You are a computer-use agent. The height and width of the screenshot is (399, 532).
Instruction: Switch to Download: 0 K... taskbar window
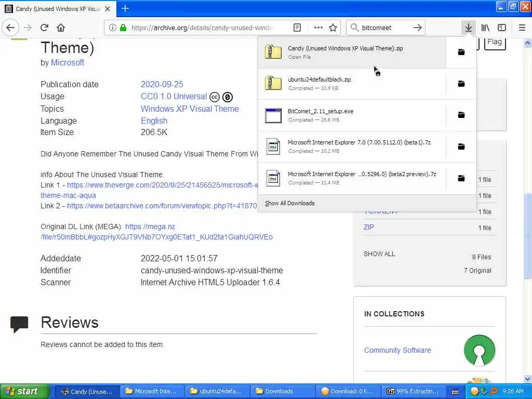coord(349,391)
